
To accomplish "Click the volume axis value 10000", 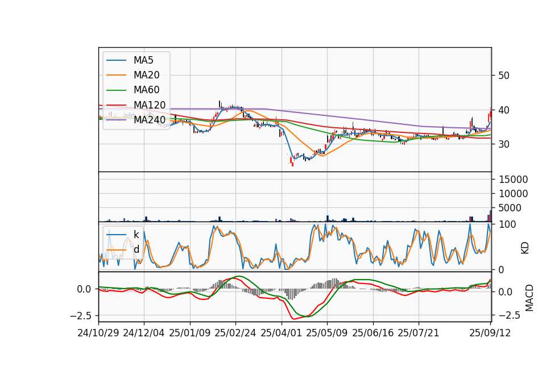I will (x=514, y=194).
